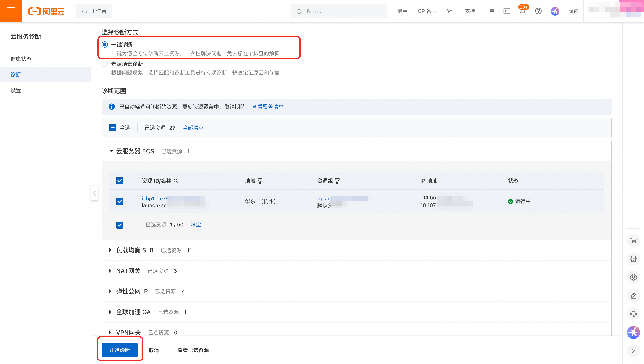
Task: Open 设置 in the left sidebar
Action: coord(16,90)
